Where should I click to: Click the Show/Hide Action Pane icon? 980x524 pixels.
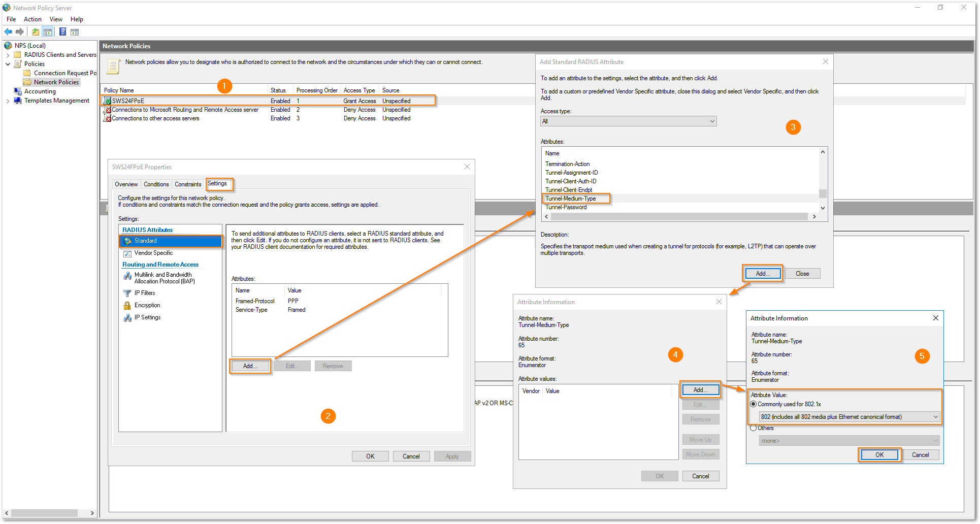click(x=75, y=32)
